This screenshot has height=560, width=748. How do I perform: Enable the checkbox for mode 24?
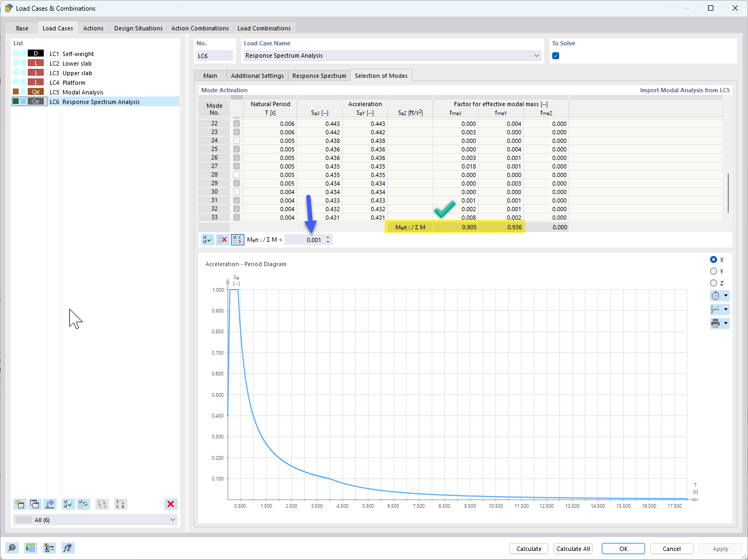(x=236, y=141)
